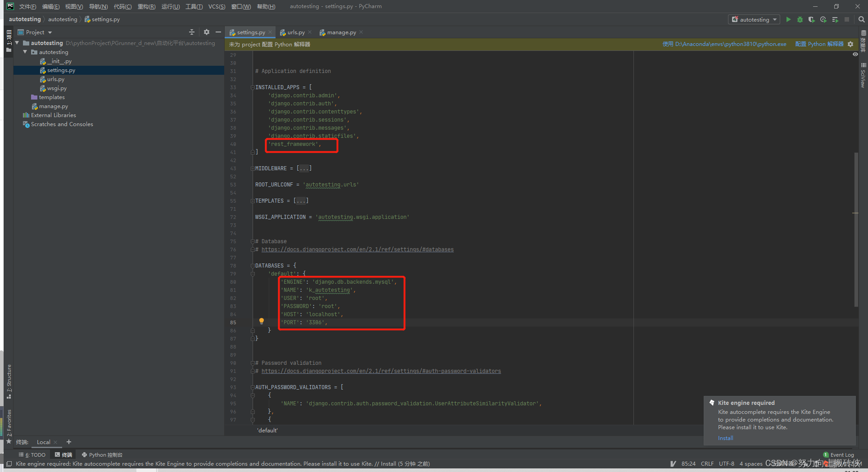Open the TODO tool window
This screenshot has width=868, height=472.
(32, 455)
